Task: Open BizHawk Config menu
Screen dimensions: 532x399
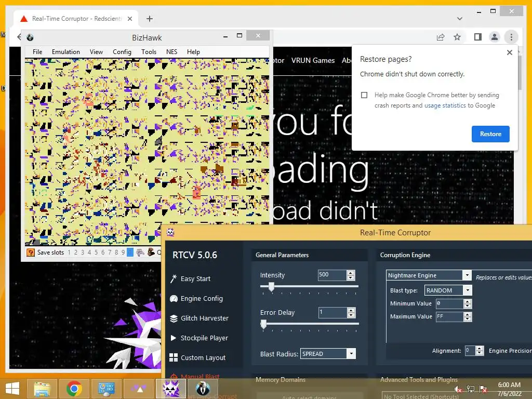Action: (x=122, y=52)
